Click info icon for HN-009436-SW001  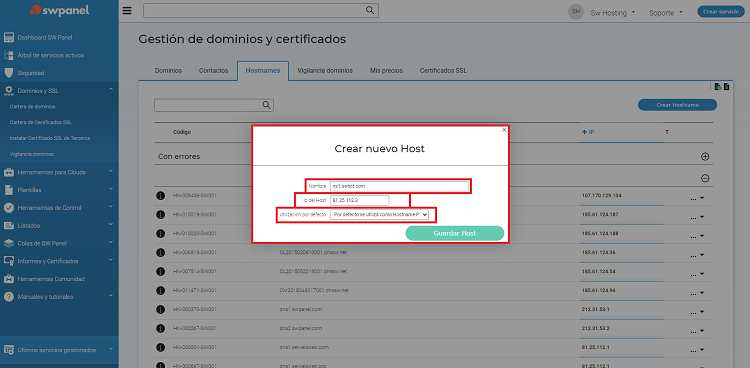161,196
